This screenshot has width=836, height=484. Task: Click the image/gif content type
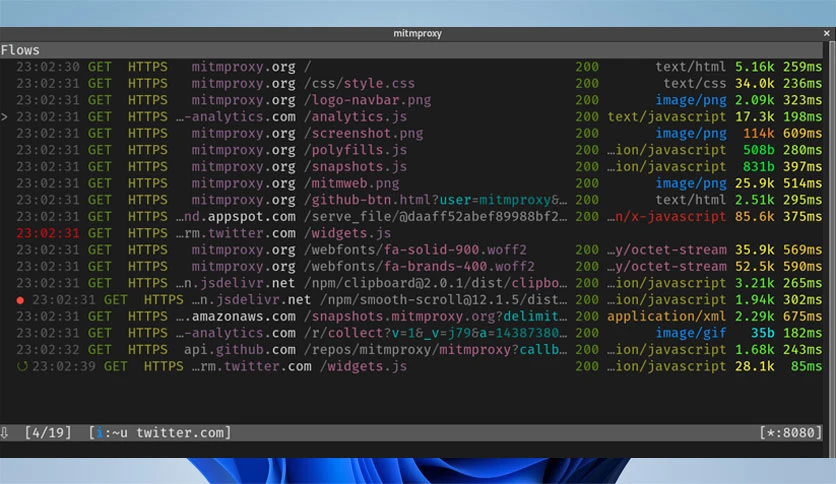click(691, 333)
